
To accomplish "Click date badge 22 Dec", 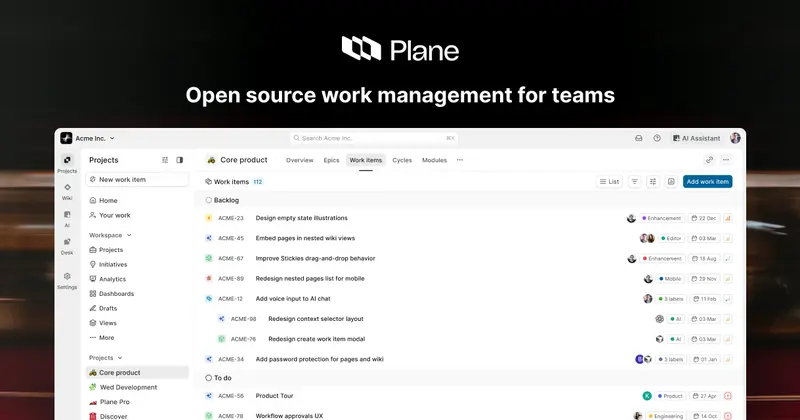I will click(704, 218).
